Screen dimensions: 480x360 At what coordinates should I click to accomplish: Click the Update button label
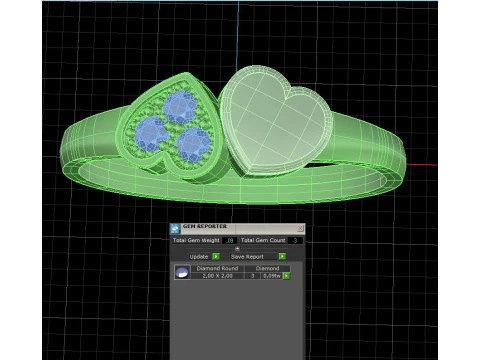pos(199,257)
